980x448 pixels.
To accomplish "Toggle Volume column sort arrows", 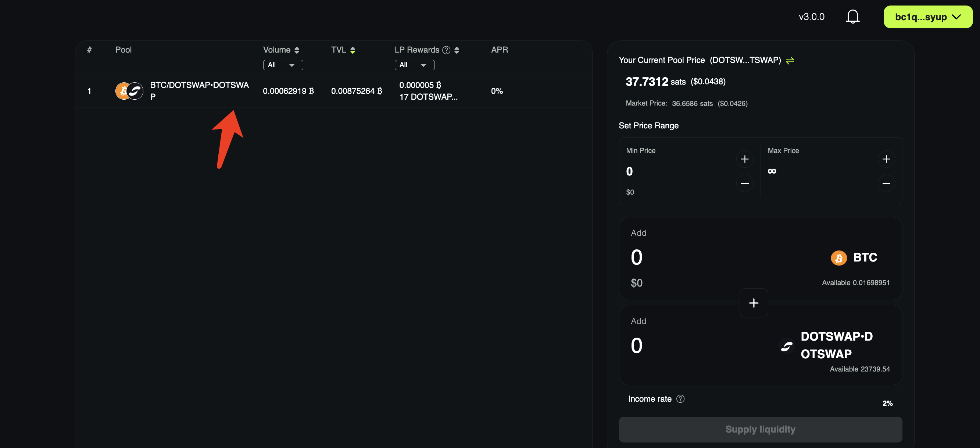I will pyautogui.click(x=297, y=50).
